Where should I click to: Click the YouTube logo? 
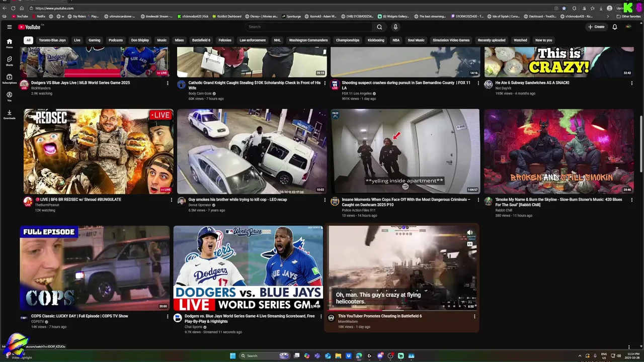(x=29, y=27)
